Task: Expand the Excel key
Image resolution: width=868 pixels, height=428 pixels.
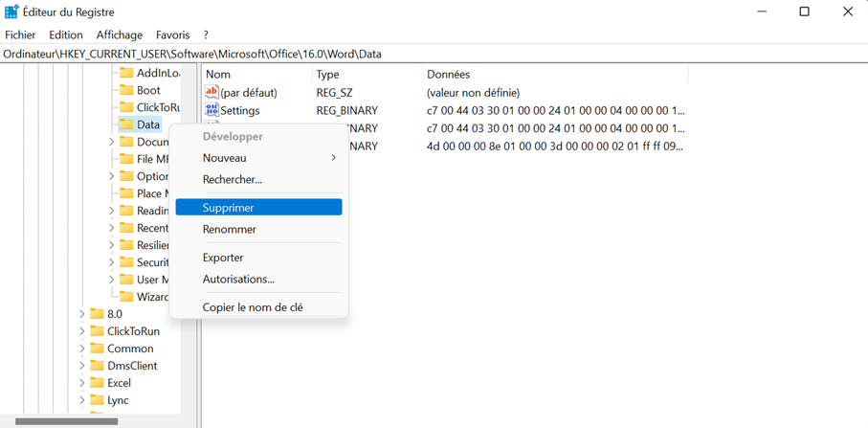Action: pyautogui.click(x=82, y=383)
